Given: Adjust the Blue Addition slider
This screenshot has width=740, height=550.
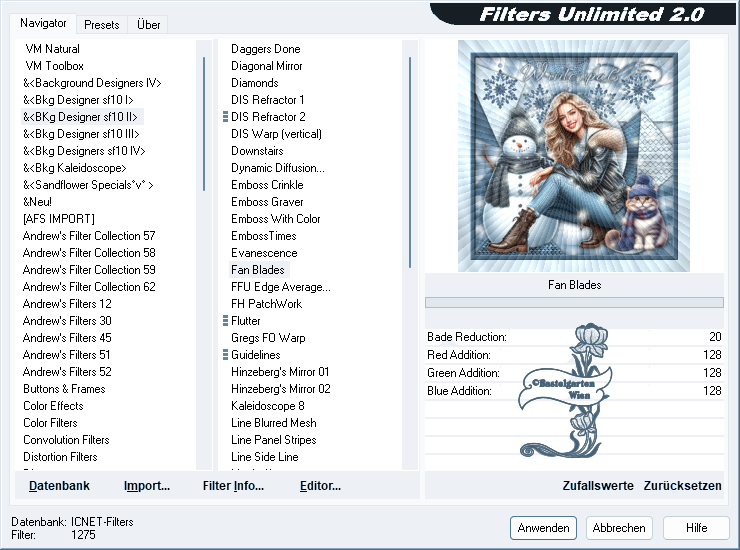Looking at the screenshot, I should pos(574,390).
